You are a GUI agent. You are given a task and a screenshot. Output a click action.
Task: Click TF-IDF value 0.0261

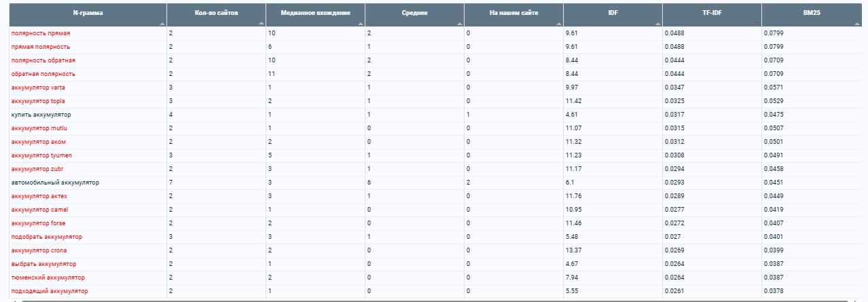674,291
